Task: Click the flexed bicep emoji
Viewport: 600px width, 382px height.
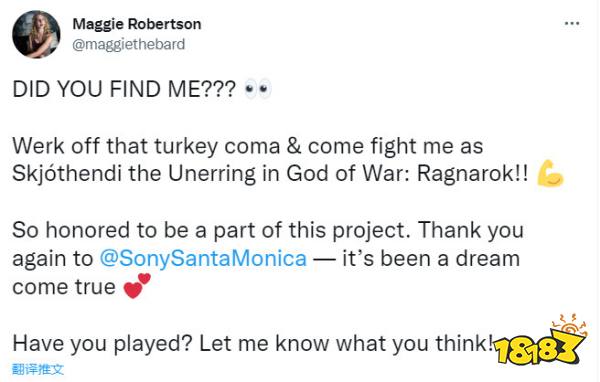Action: tap(550, 173)
